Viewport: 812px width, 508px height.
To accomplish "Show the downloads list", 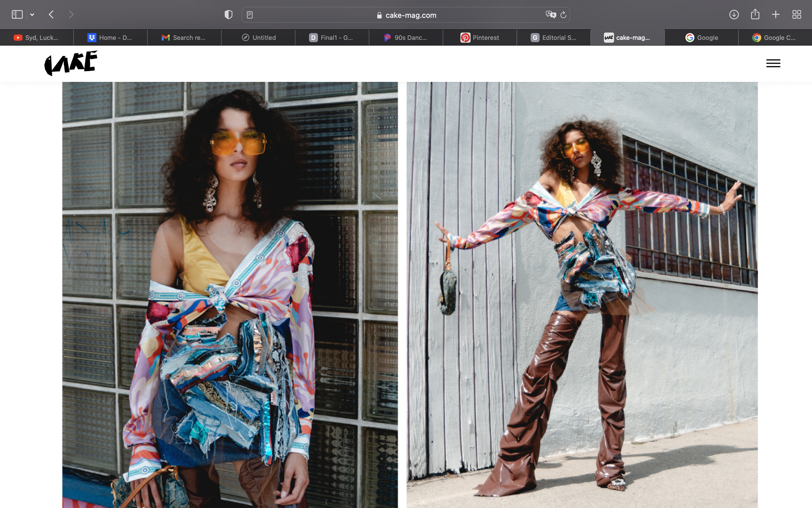I will [734, 14].
